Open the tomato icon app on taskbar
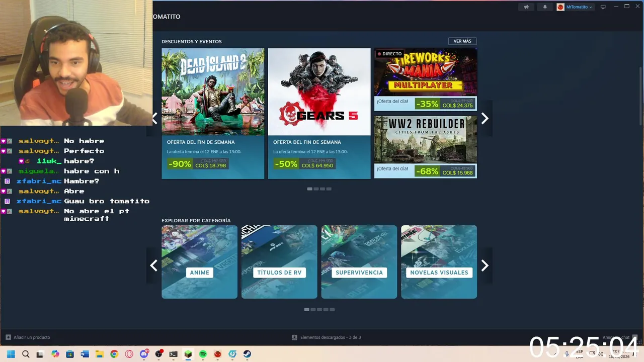 217,354
